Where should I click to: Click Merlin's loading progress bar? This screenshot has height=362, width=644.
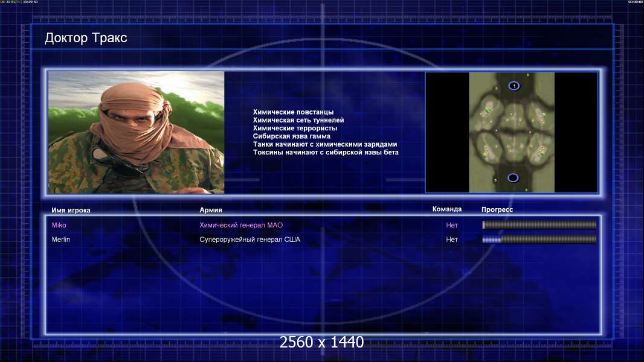pos(539,240)
